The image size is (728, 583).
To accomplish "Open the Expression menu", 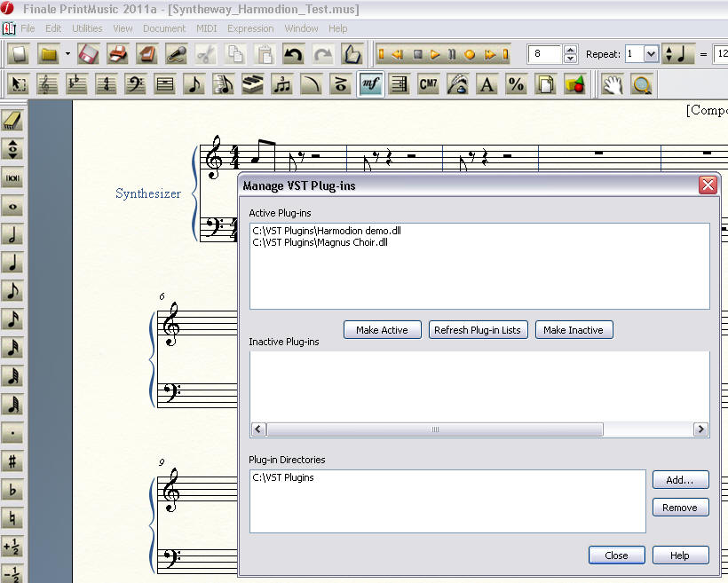I will [x=250, y=28].
